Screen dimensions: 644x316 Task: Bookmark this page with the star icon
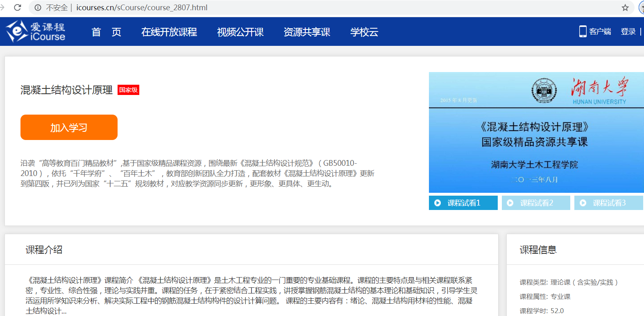tap(625, 7)
